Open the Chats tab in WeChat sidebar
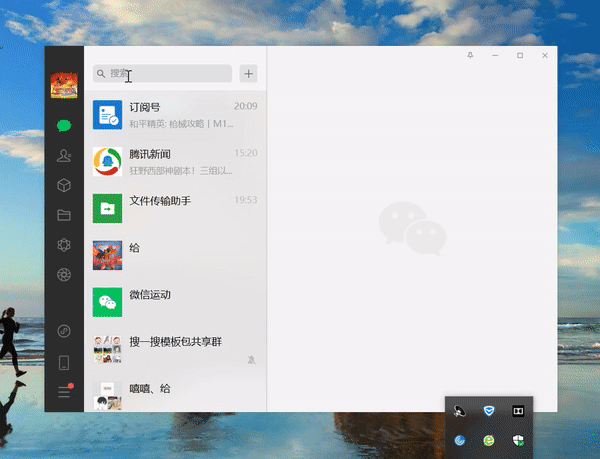The image size is (600, 459). (x=64, y=125)
